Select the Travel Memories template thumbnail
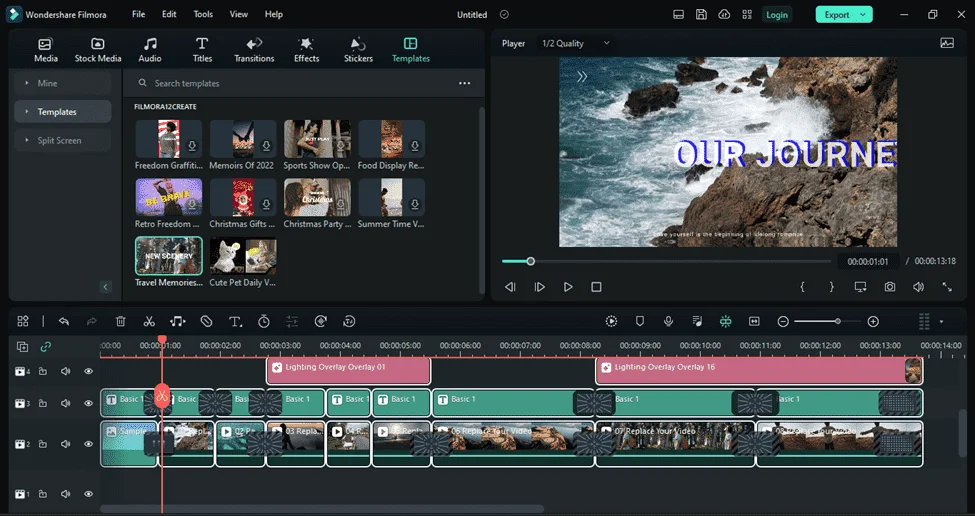The width and height of the screenshot is (975, 516). (x=169, y=256)
